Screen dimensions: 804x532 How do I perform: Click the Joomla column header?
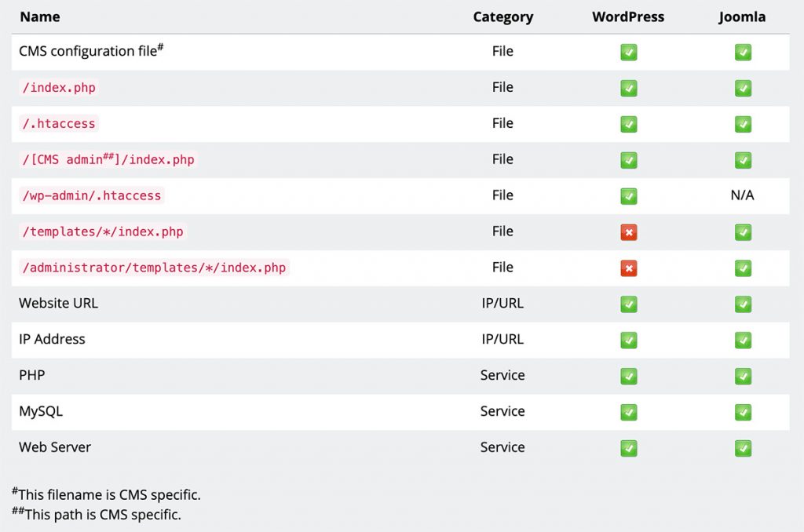pos(742,17)
